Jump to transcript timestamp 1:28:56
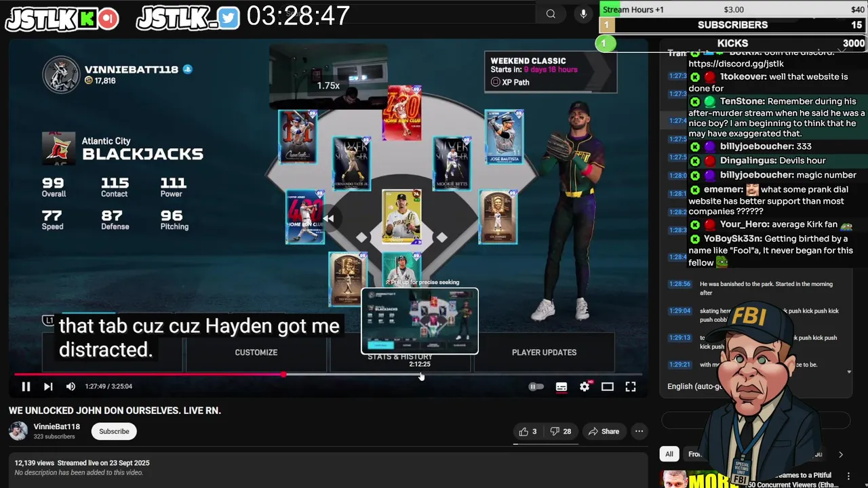The width and height of the screenshot is (868, 488). [x=679, y=284]
